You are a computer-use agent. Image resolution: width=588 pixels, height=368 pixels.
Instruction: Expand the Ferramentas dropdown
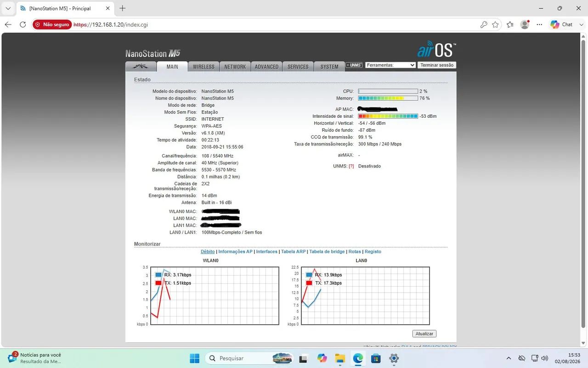[x=390, y=65]
